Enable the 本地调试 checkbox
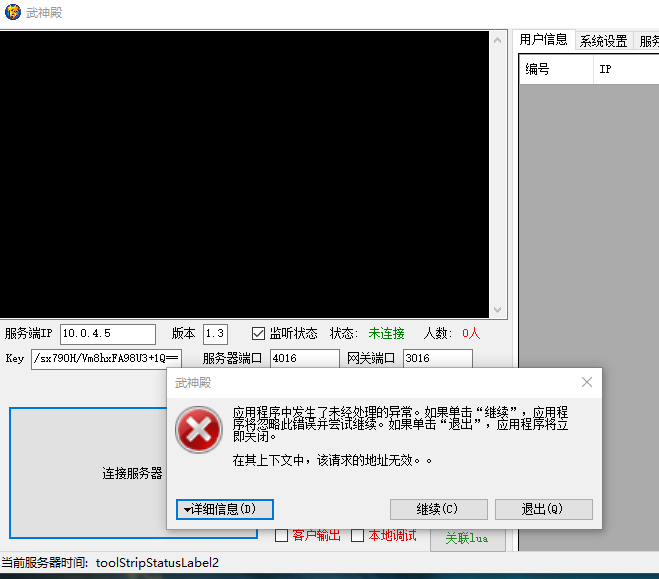Viewport: 659px width, 579px height. 357,536
